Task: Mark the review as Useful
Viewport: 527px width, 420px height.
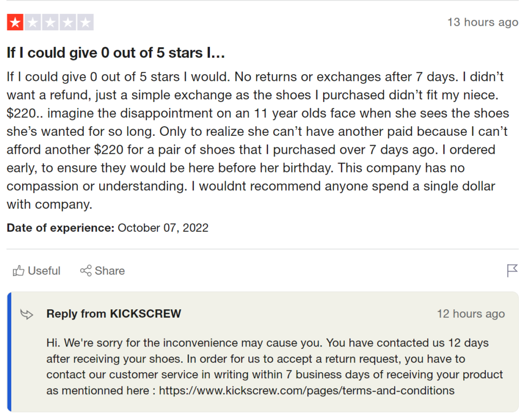Action: pyautogui.click(x=37, y=271)
